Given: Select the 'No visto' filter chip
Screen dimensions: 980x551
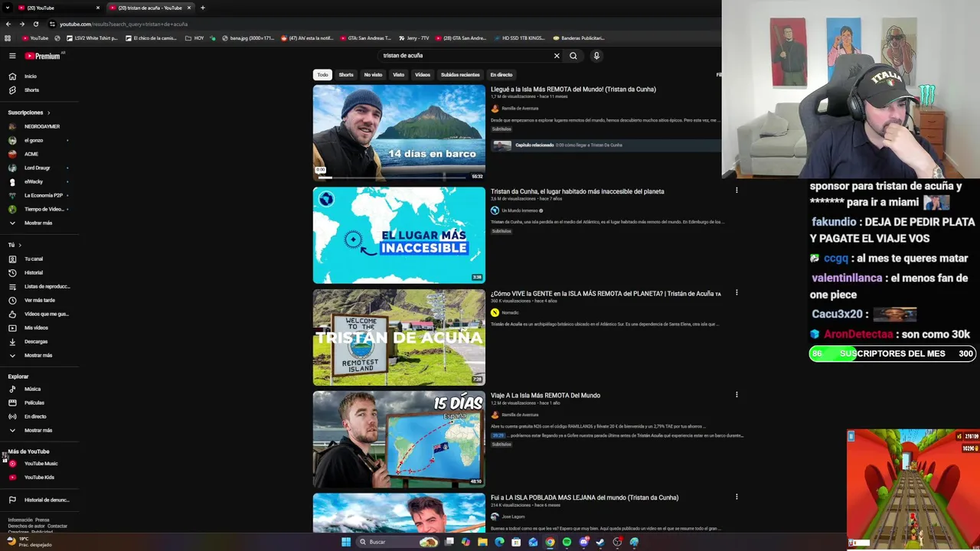Looking at the screenshot, I should pos(373,74).
